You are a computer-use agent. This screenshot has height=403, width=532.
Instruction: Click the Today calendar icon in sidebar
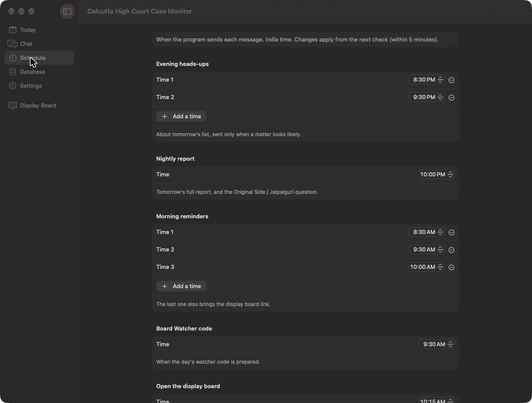coord(13,30)
